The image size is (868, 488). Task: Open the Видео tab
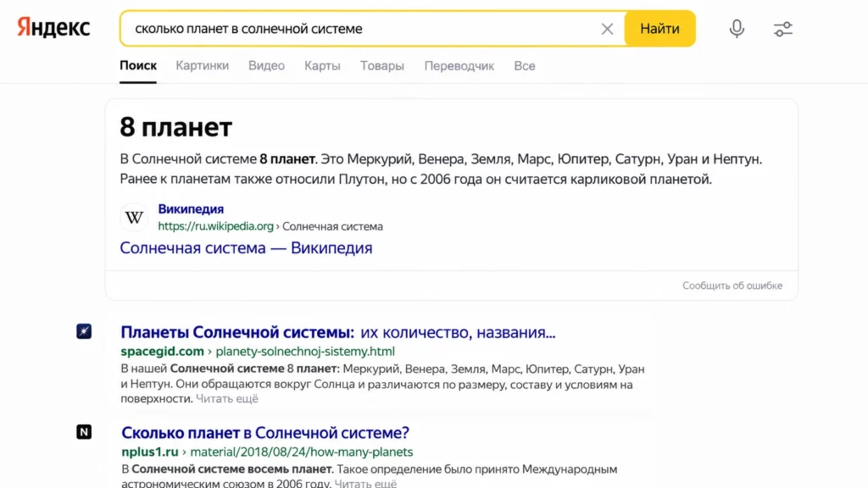coord(266,66)
